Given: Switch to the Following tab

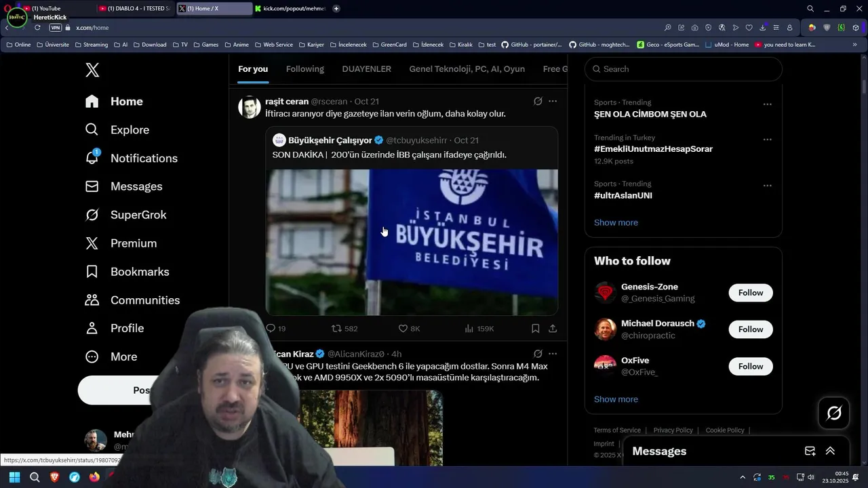Looking at the screenshot, I should pos(305,69).
